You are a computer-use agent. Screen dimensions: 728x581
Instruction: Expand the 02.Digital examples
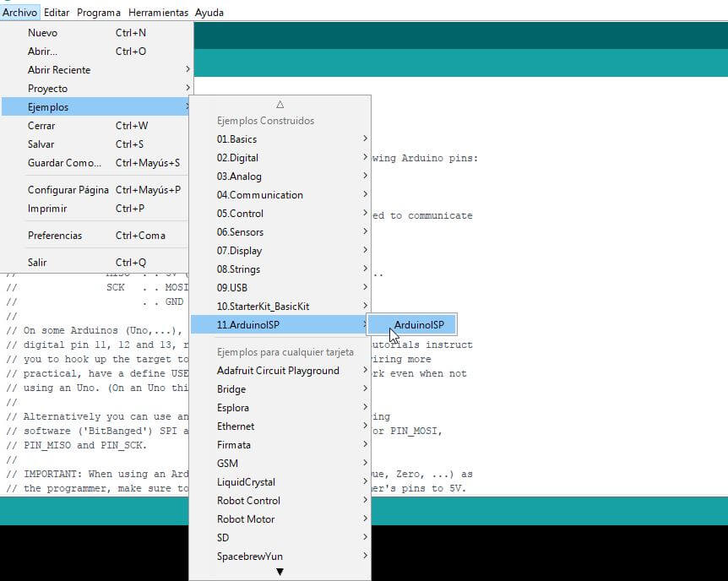[280, 158]
